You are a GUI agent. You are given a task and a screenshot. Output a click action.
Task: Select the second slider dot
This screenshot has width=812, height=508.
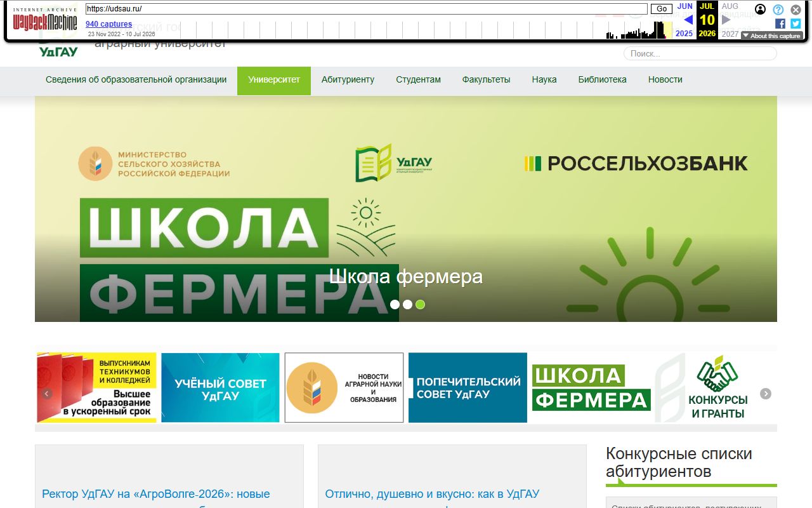[407, 305]
